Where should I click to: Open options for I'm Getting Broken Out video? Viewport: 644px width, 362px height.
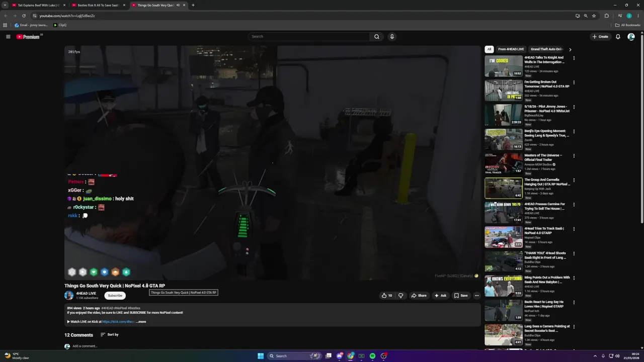574,82
